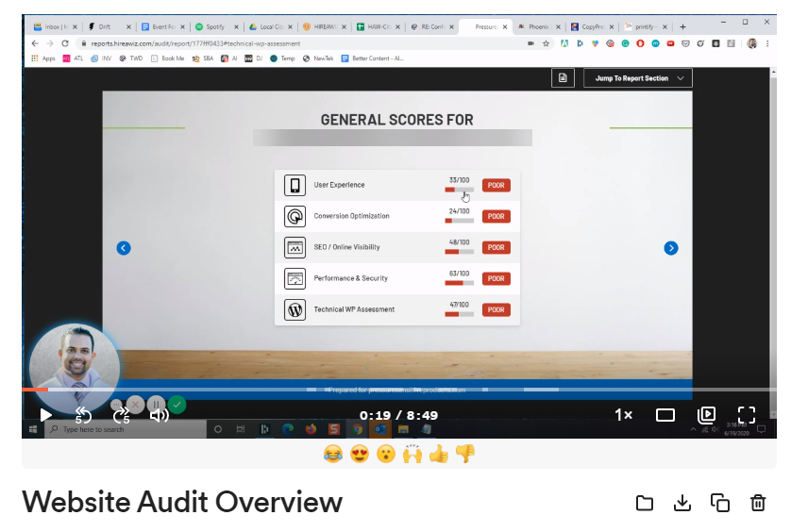Rewind the video 5 seconds
Screen dimensions: 791x532
[x=83, y=415]
